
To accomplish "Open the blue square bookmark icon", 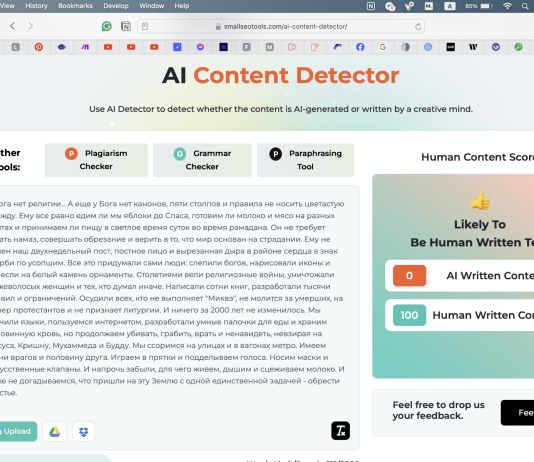I will point(177,47).
